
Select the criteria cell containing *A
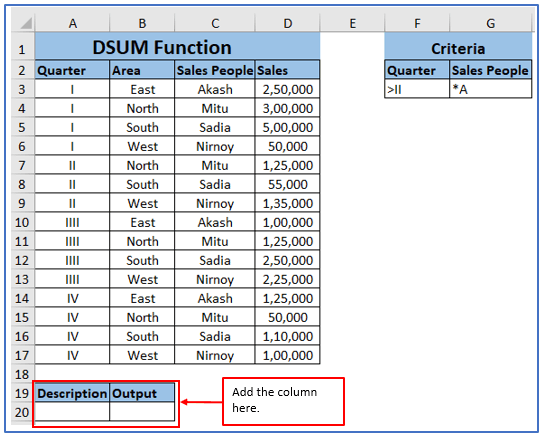click(x=491, y=89)
